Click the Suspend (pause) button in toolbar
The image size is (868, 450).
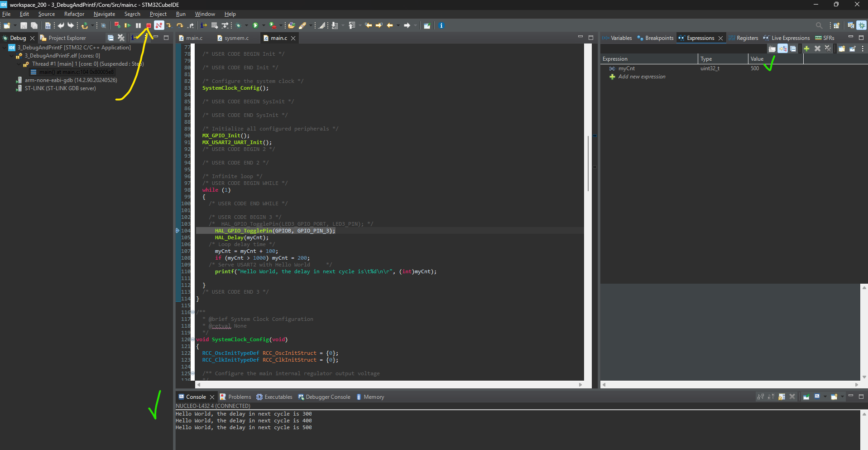coord(139,26)
